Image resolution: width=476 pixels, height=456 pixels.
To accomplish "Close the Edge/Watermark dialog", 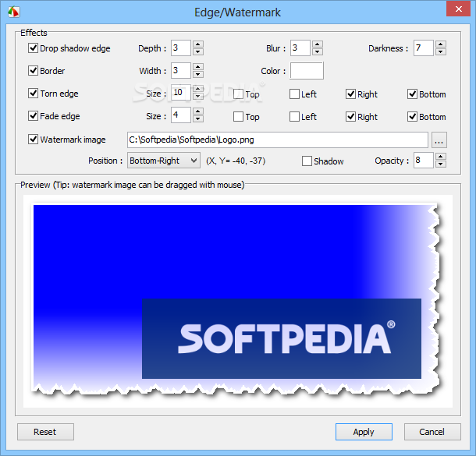I will click(x=458, y=9).
